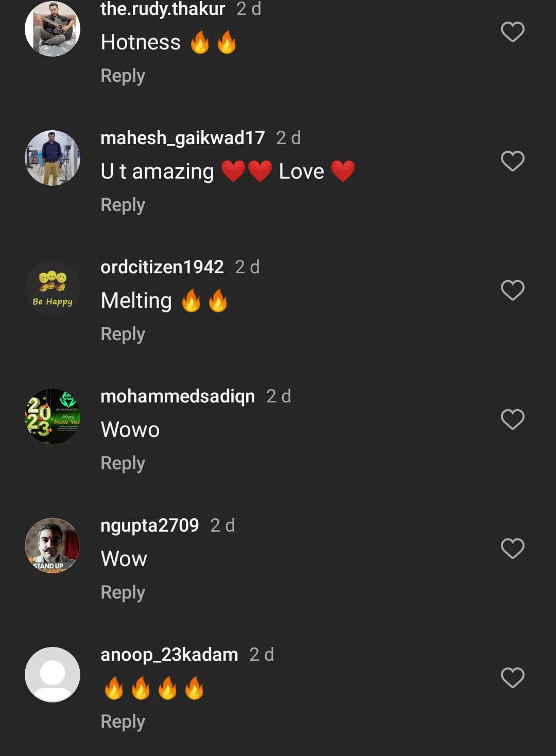Viewport: 556px width, 756px height.
Task: Reply to anoop_23kadam's comment
Action: coord(123,722)
